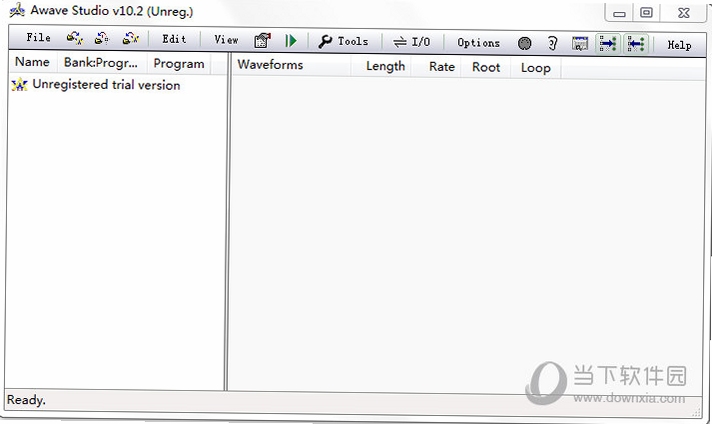Click the Awave Studio title bar icon
712x424 pixels.
17,10
